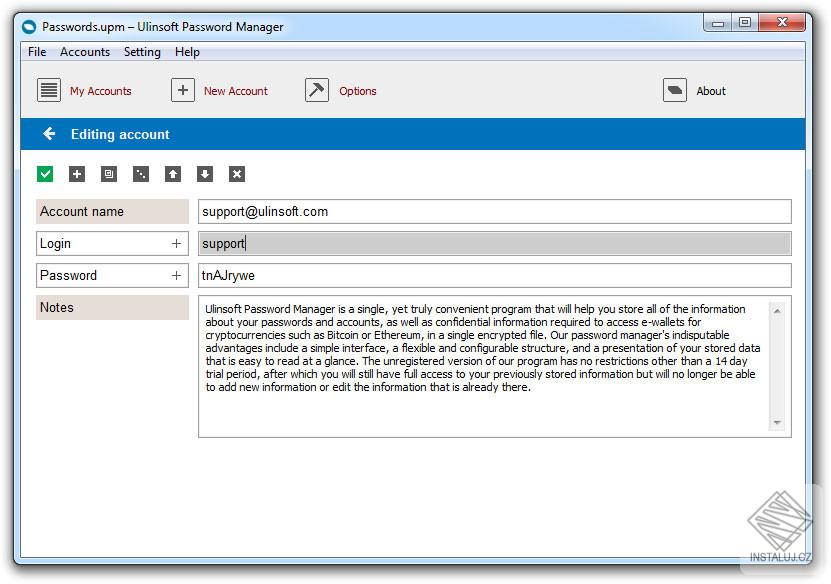Screen dimensions: 831x584
Task: Click the About label
Action: [x=711, y=91]
